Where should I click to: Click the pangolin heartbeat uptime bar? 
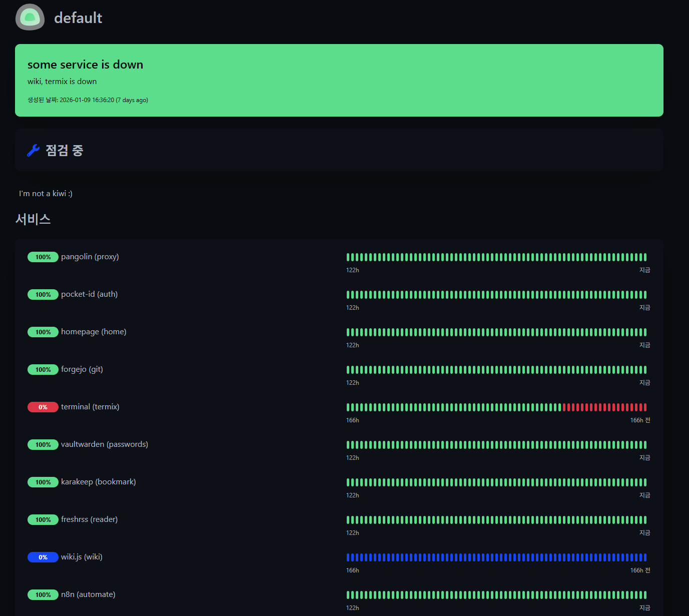pos(496,257)
